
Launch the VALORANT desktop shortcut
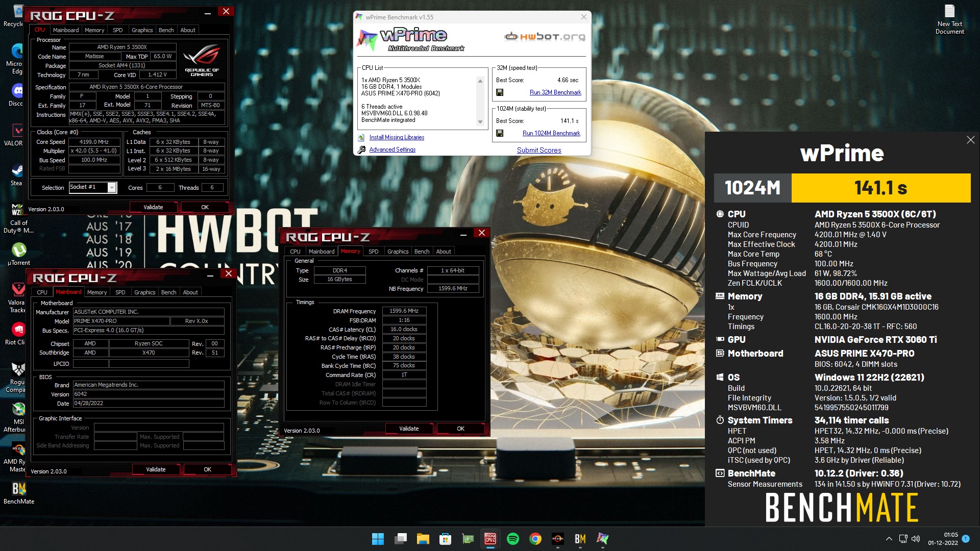pyautogui.click(x=17, y=134)
